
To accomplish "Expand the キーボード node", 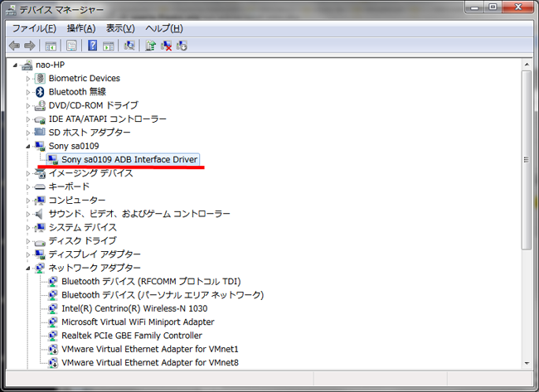I will coord(28,187).
